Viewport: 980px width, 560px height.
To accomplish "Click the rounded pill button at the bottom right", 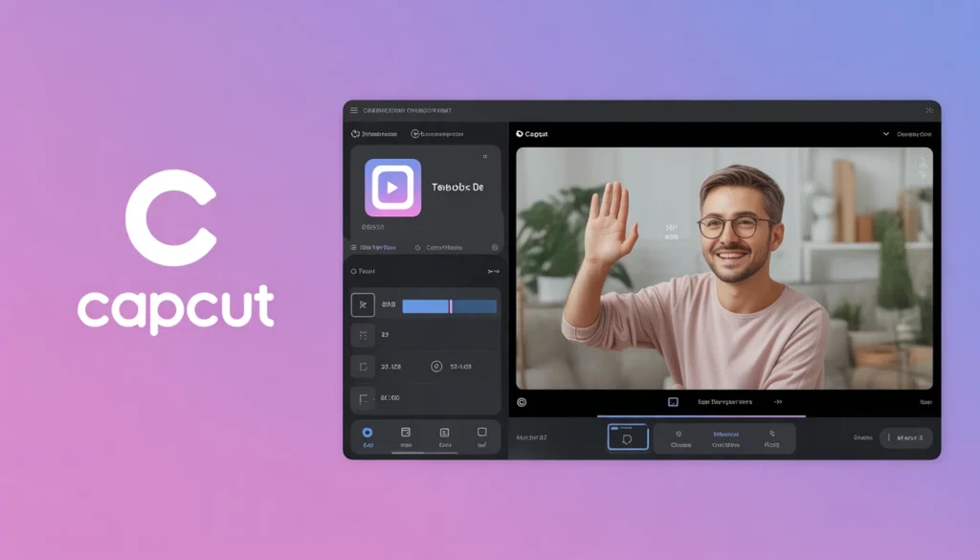I will pyautogui.click(x=905, y=437).
